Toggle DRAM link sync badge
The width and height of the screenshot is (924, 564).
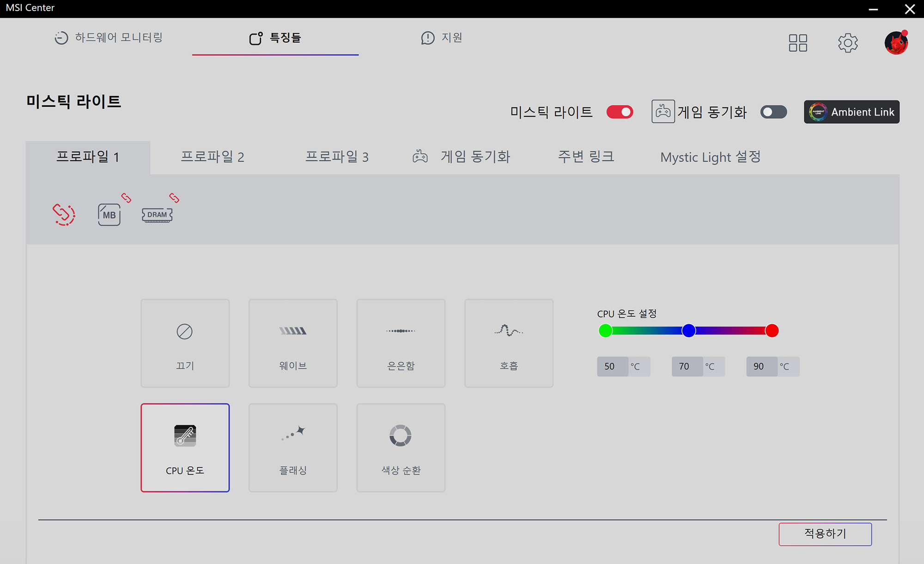pos(174,198)
